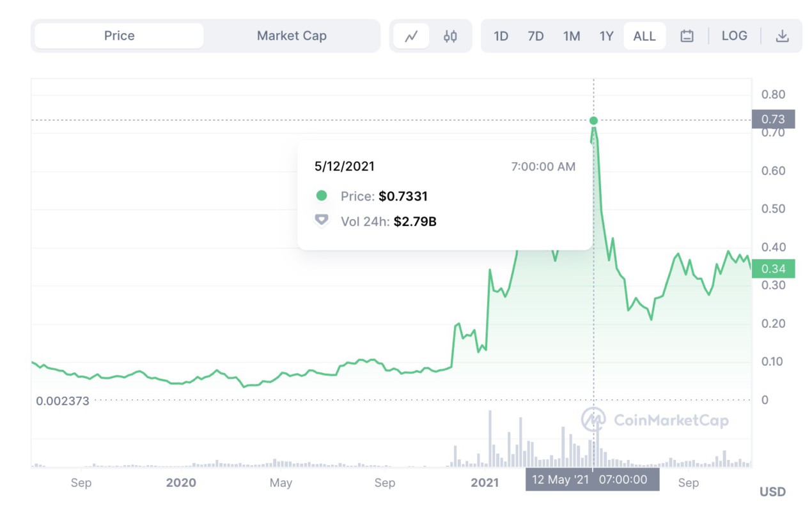Switch to the Market Cap tab
This screenshot has height=511, width=812.
point(292,36)
